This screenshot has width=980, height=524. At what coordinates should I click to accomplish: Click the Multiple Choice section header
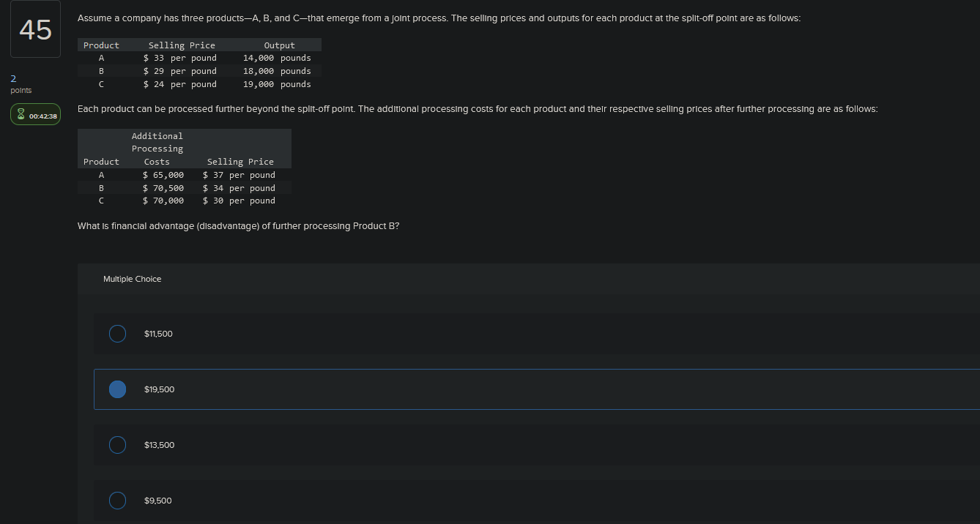click(x=132, y=279)
